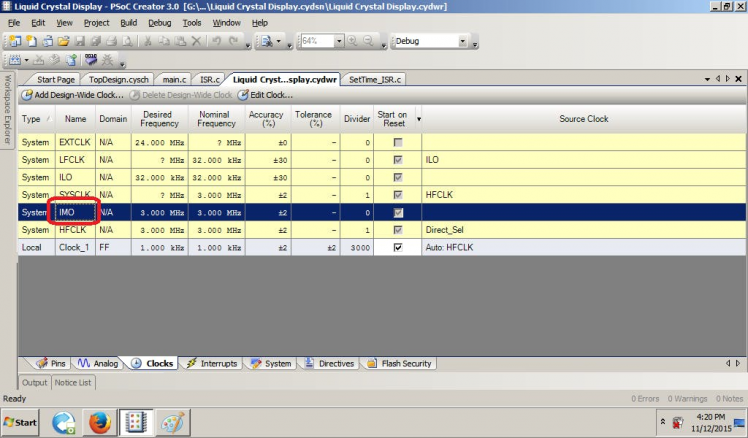Viewport: 748px width, 438px height.
Task: Uncheck Start on Reset for Clock_1
Action: [x=398, y=247]
